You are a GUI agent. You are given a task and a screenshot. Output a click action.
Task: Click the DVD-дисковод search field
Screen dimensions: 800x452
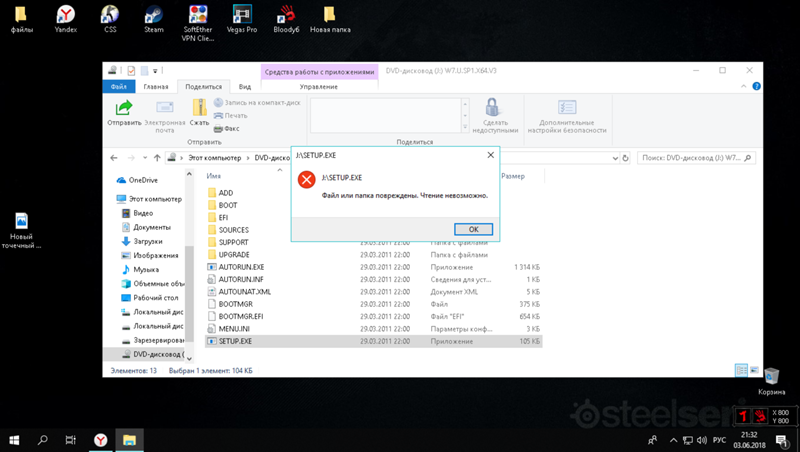click(696, 158)
